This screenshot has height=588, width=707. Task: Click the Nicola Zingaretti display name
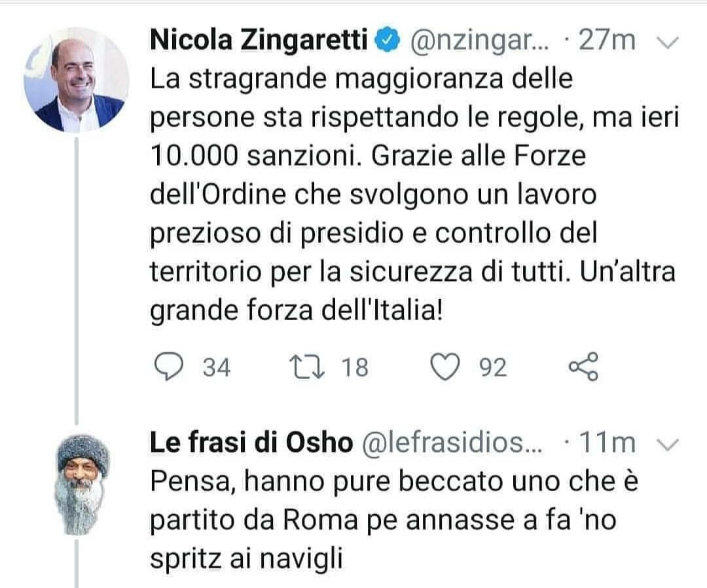(259, 41)
